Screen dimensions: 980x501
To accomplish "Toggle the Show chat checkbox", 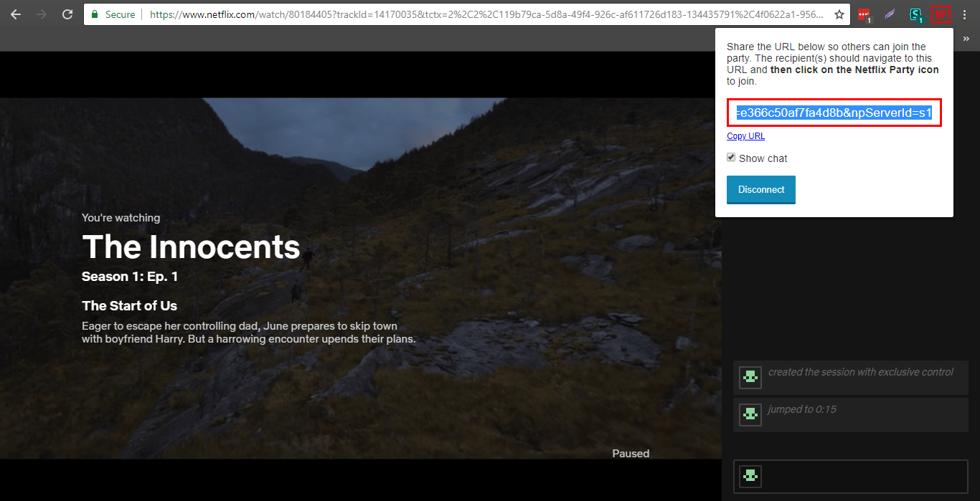I will point(731,158).
